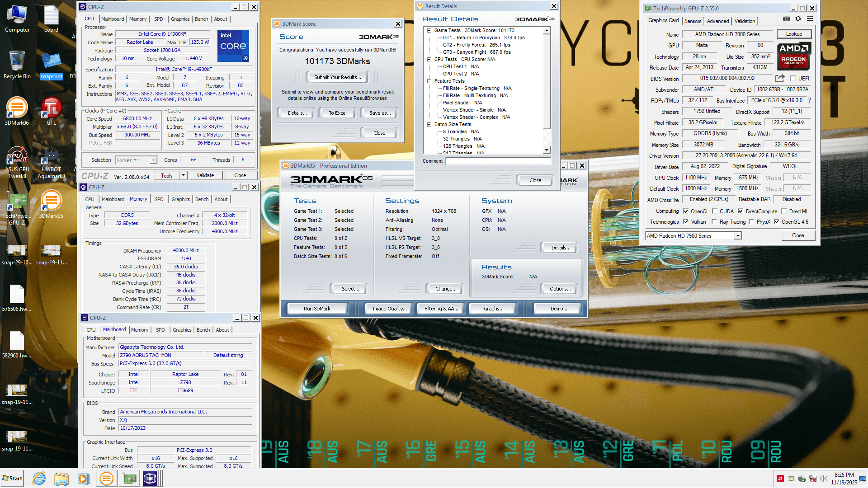The height and width of the screenshot is (488, 868).
Task: Select the 576506.hw file on the desktop
Action: coord(17,298)
